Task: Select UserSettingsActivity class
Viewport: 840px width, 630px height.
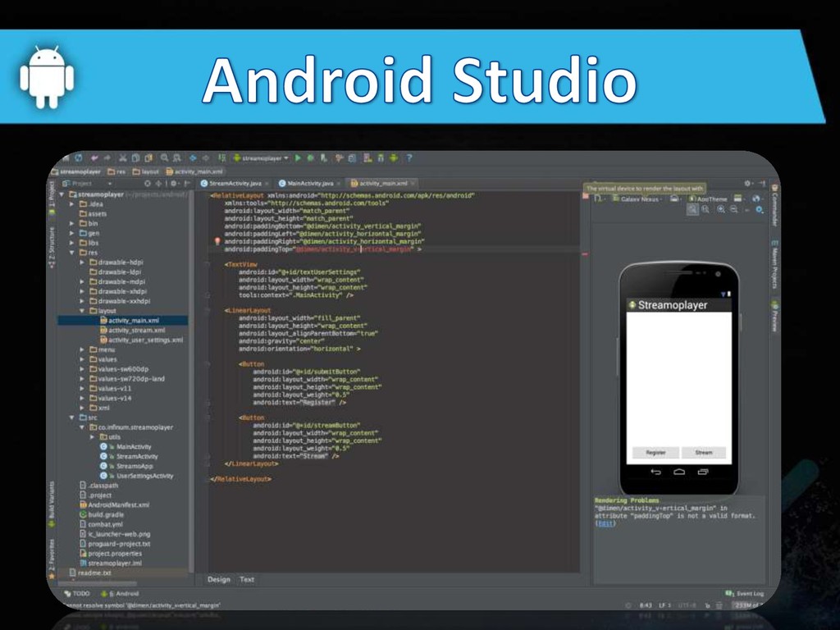Action: (x=137, y=476)
